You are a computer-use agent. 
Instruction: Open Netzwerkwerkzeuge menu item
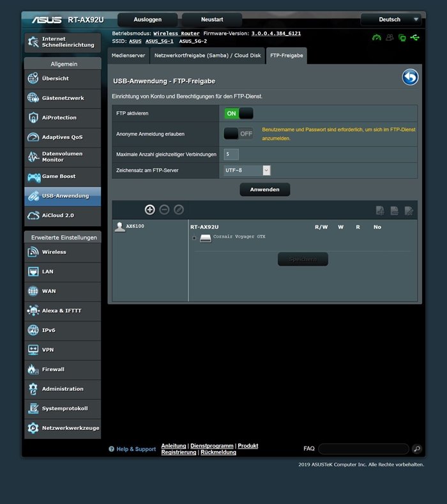tap(63, 429)
